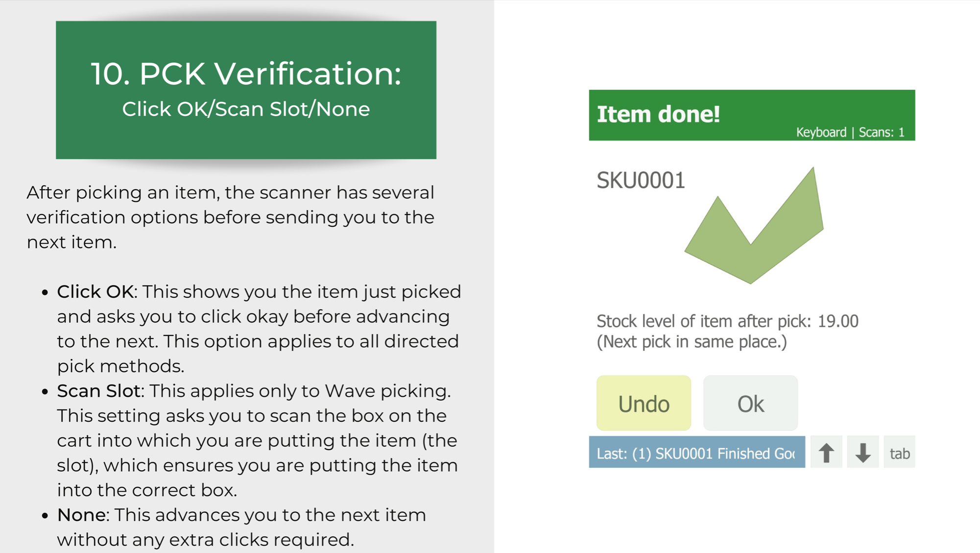The height and width of the screenshot is (553, 980).
Task: Click the Keyboard link in header
Action: click(x=821, y=132)
